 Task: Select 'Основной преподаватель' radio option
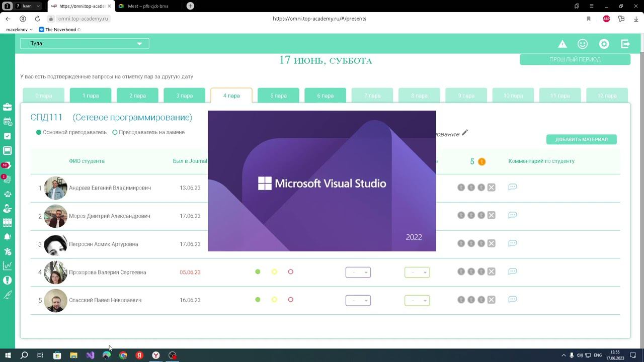(71, 132)
